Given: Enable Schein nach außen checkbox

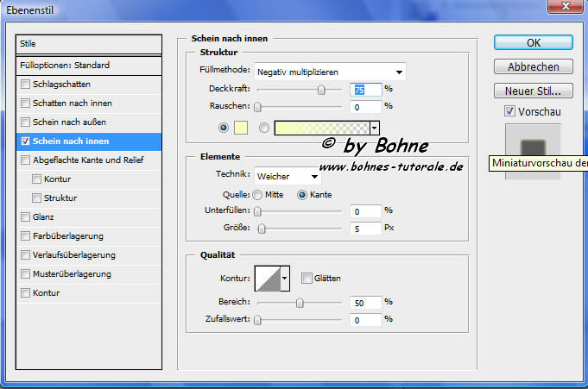Looking at the screenshot, I should point(25,122).
